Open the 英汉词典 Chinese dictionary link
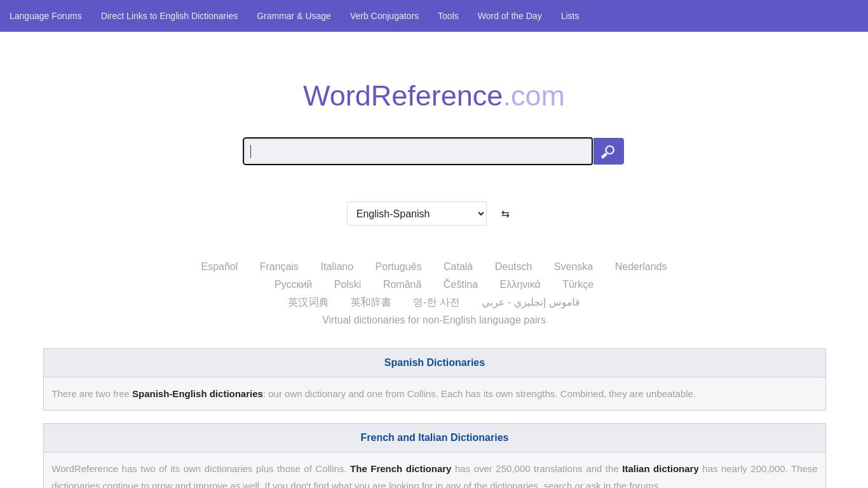The height and width of the screenshot is (488, 868). point(308,302)
